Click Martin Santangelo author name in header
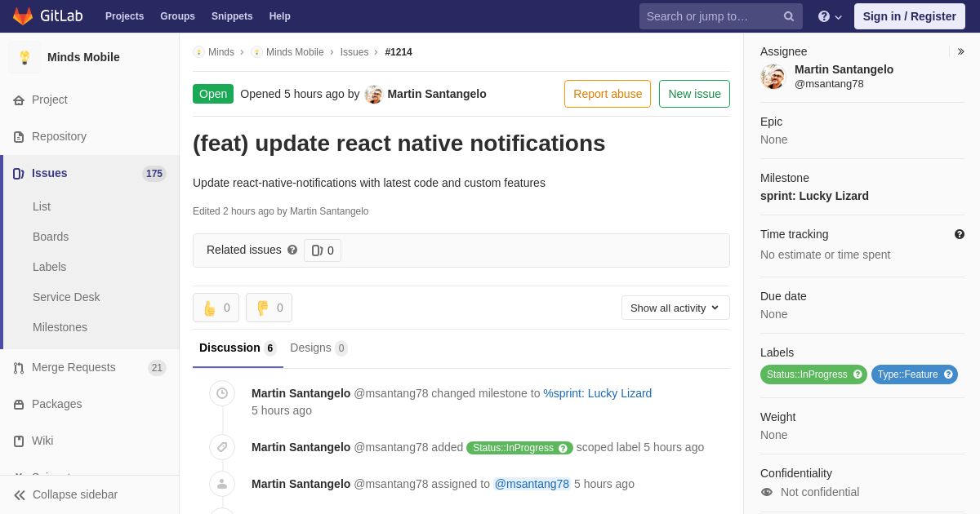The height and width of the screenshot is (514, 980). point(437,94)
